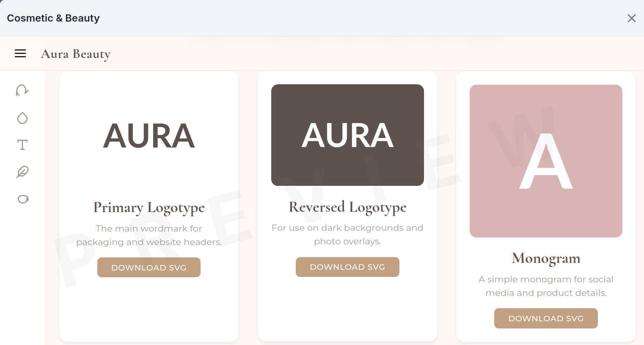This screenshot has width=644, height=345.
Task: Open the typography T icon
Action: click(22, 145)
